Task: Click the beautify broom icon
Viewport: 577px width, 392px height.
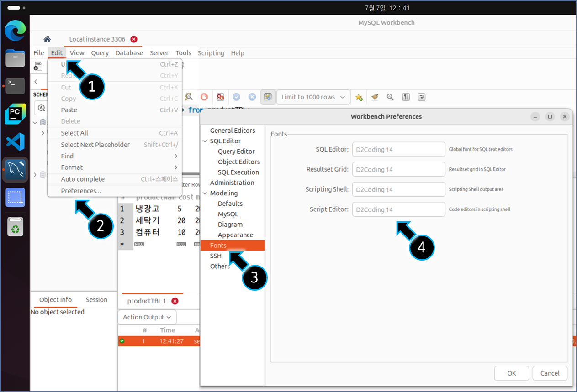Action: (375, 97)
